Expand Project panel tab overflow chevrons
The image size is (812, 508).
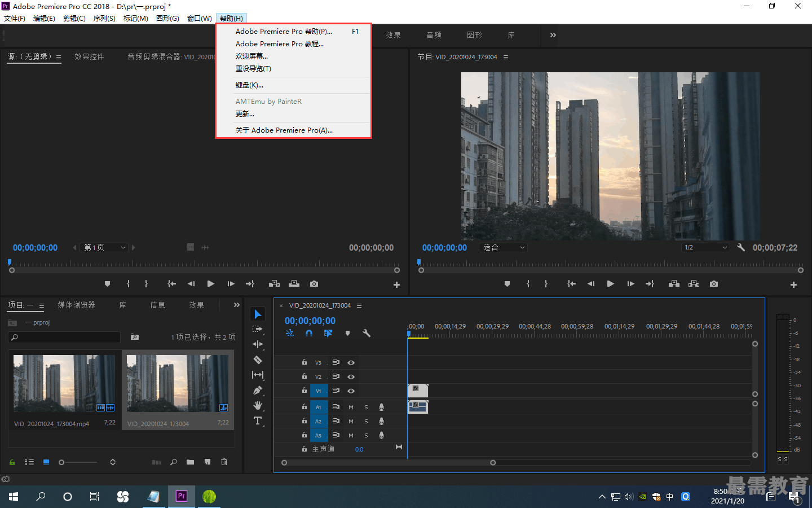click(x=237, y=305)
